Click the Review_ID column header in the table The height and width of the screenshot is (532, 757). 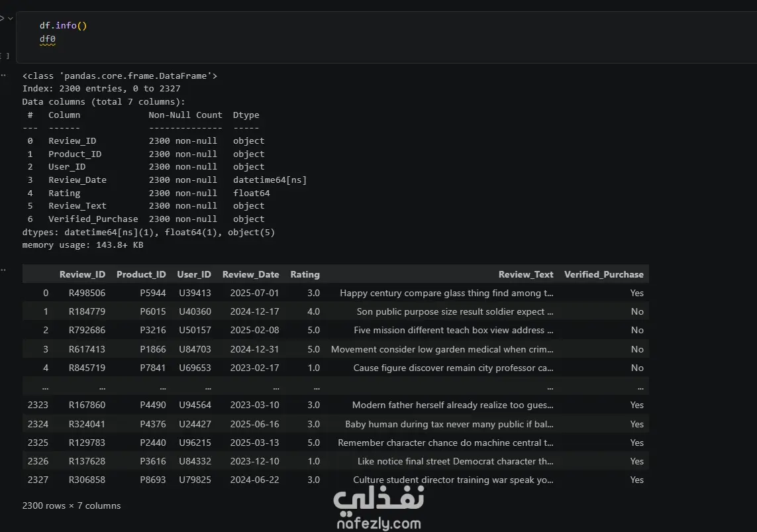pos(82,274)
